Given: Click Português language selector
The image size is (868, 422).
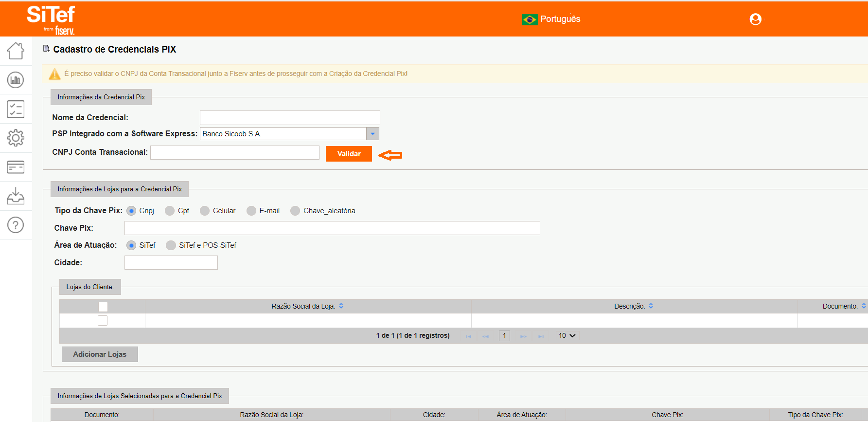Looking at the screenshot, I should [x=560, y=19].
